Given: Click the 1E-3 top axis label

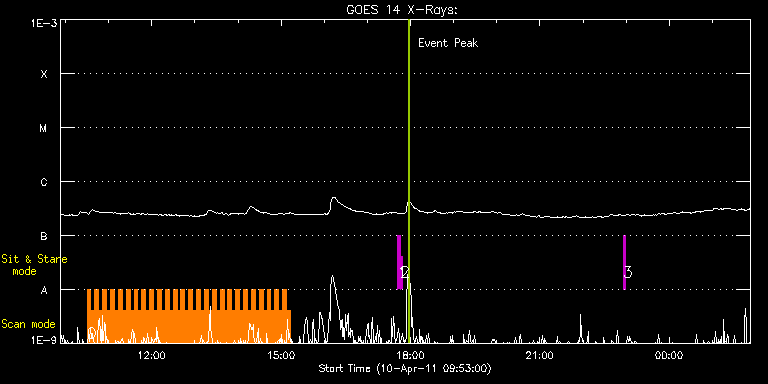Looking at the screenshot, I should (x=44, y=23).
